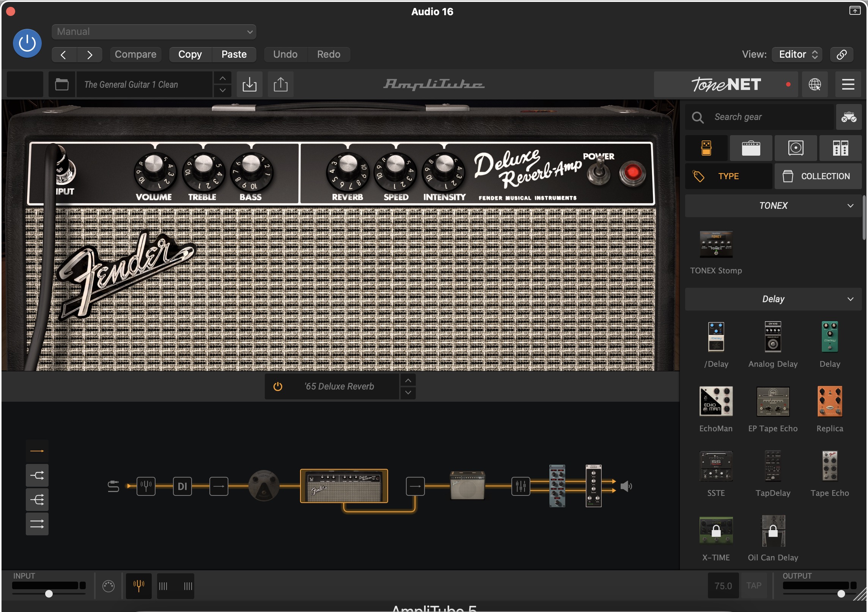Click the Undo button
The image size is (868, 612).
click(285, 55)
